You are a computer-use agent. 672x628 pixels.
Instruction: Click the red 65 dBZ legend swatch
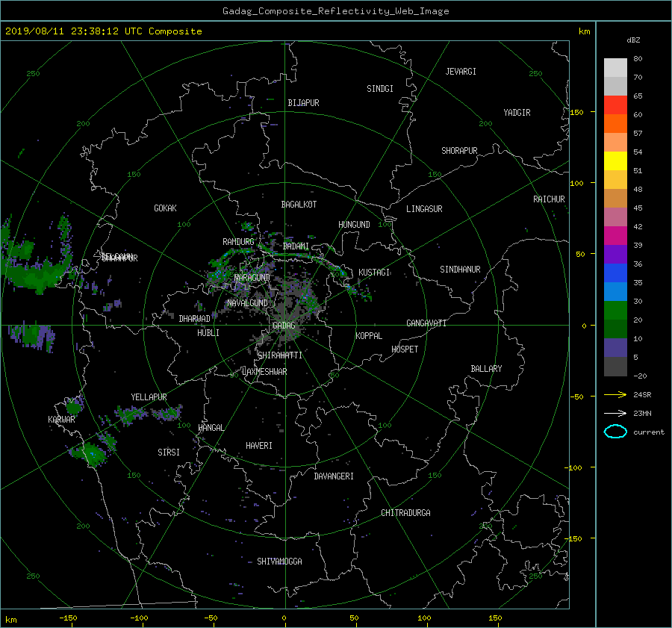pos(615,105)
